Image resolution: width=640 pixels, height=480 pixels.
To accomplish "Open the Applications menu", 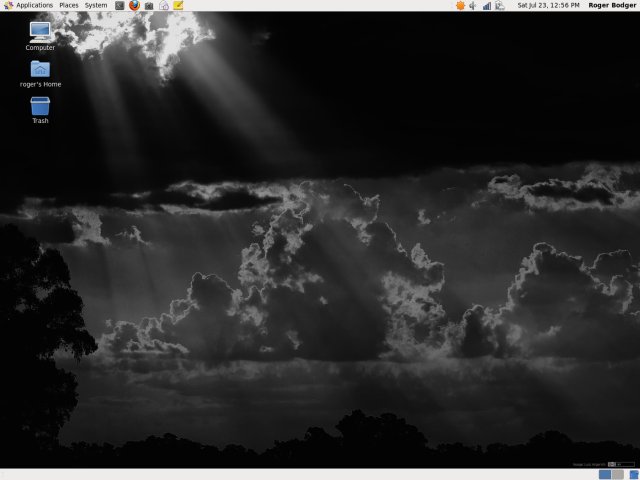I will click(29, 5).
